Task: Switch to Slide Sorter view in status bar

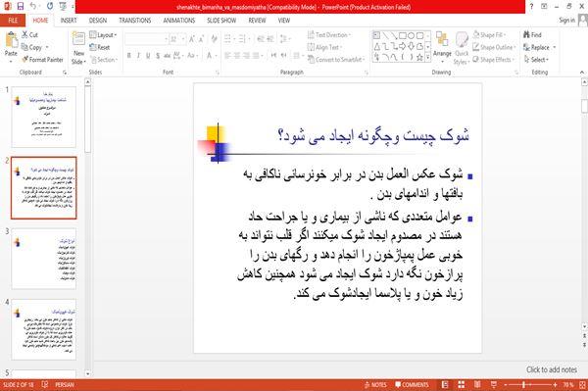Action: (x=462, y=384)
